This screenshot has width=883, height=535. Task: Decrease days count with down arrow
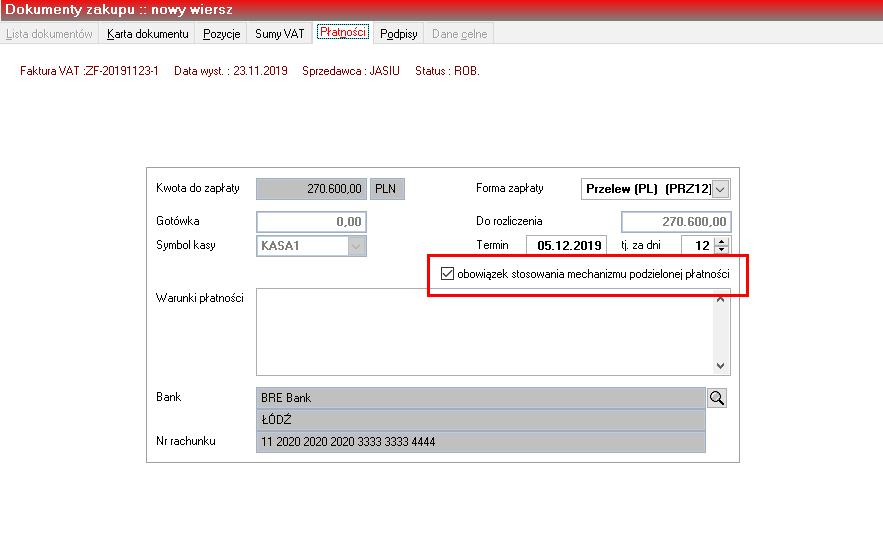click(722, 249)
